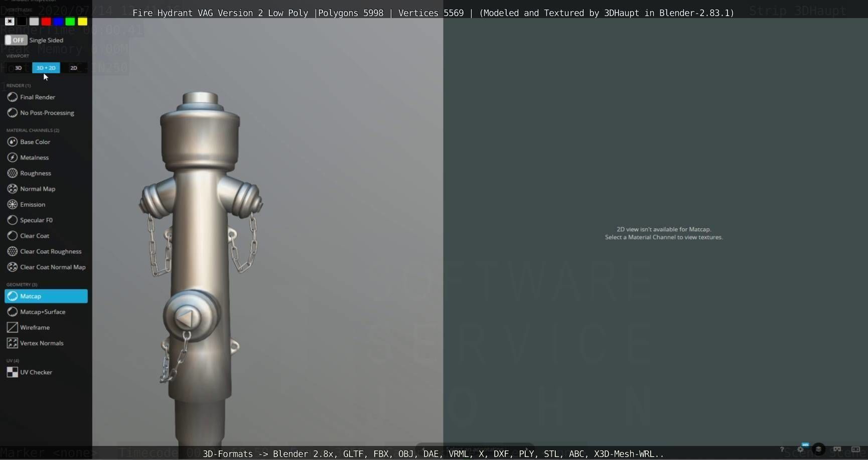Click the GEOMETRY (3) section header
This screenshot has width=868, height=460.
click(22, 284)
